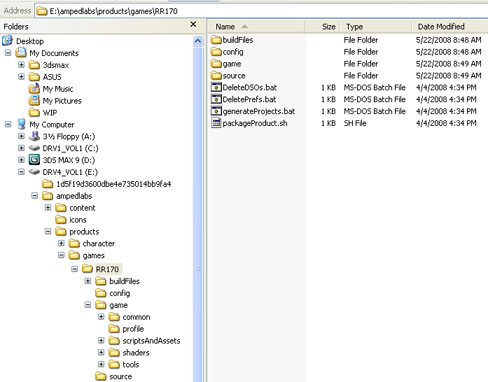Click the 3DS MAX 9 (D:) disc icon
Viewport: 488px width, 382px height.
coord(34,160)
